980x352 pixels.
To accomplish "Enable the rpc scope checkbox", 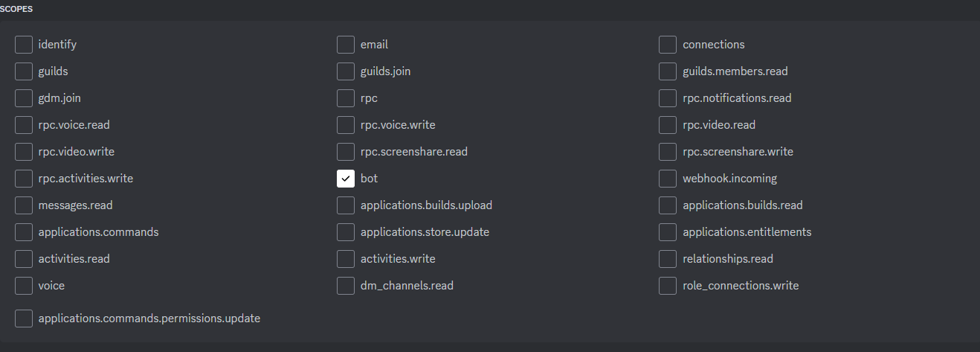I will coord(346,98).
